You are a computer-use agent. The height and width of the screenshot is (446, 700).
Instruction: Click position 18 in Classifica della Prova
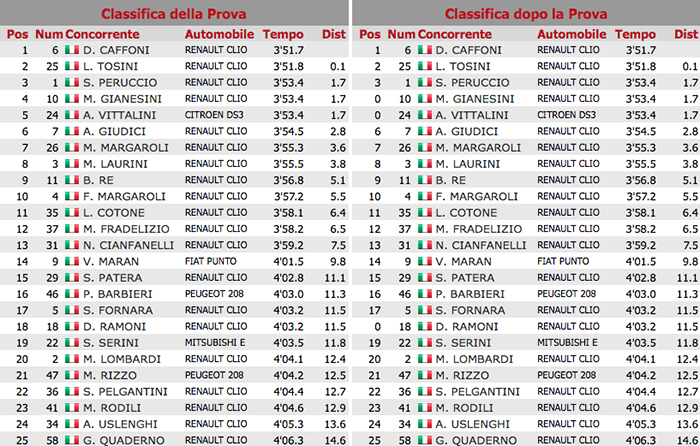(x=22, y=326)
